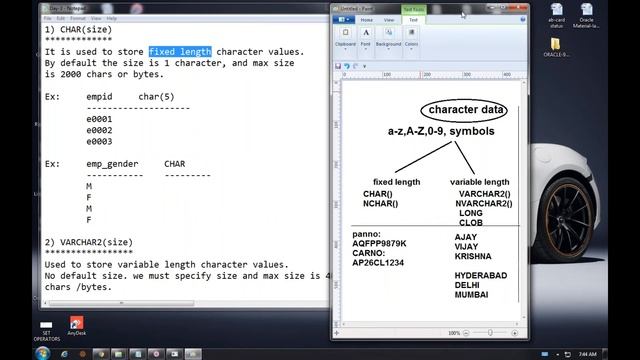Click the zoom out minus button in Paint
640x360 pixels.
click(466, 333)
